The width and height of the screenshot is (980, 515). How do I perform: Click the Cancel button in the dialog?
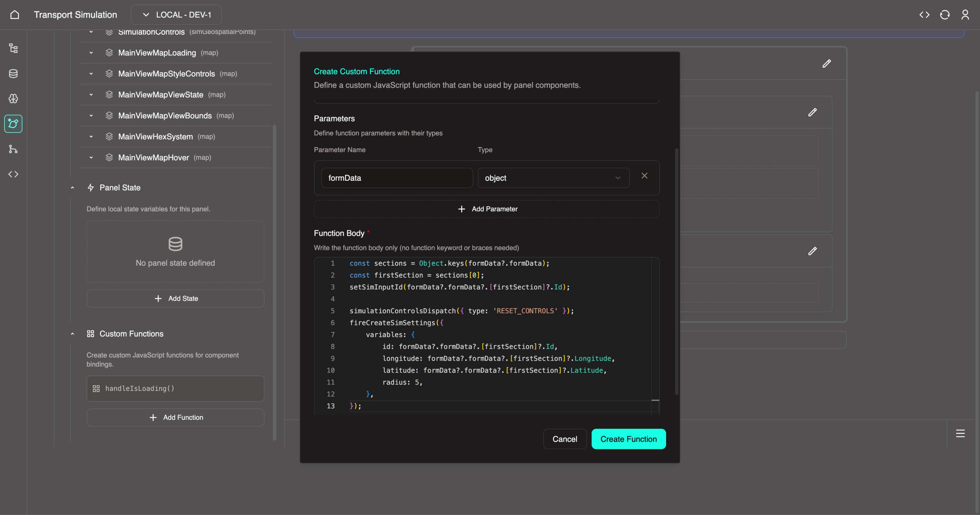point(565,439)
